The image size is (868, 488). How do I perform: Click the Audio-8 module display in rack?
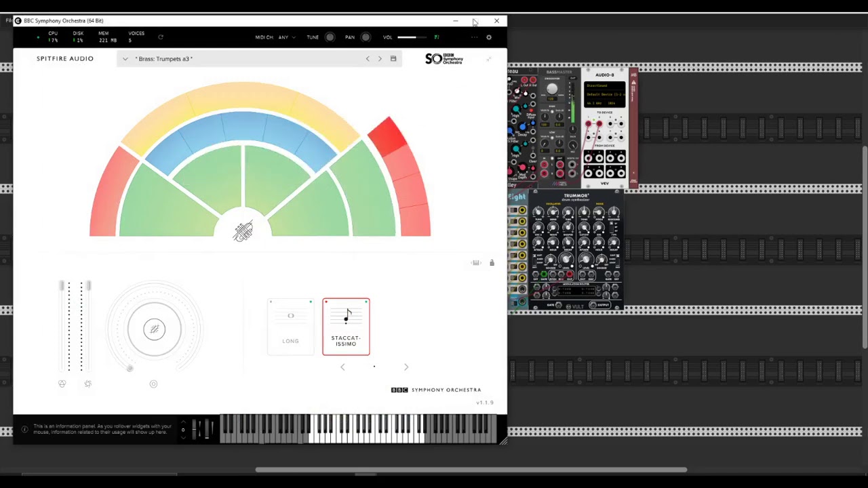(604, 94)
